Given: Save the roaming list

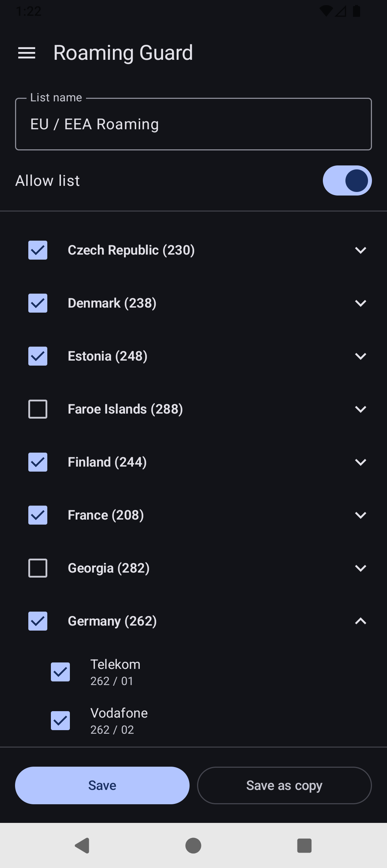Looking at the screenshot, I should [x=102, y=785].
